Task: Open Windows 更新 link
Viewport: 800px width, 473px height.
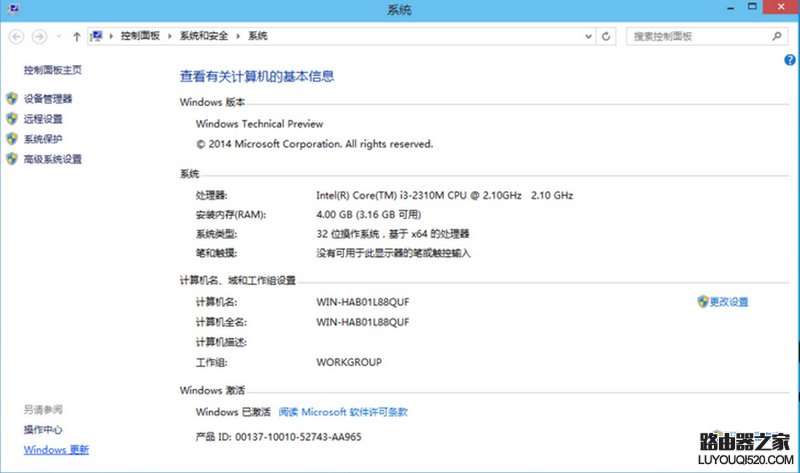Action: tap(56, 450)
